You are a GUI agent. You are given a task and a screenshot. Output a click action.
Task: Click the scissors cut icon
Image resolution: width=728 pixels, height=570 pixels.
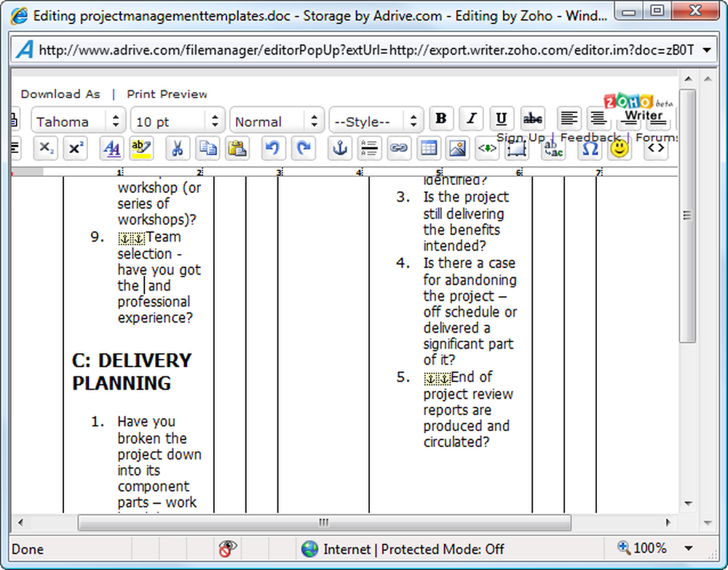point(178,149)
